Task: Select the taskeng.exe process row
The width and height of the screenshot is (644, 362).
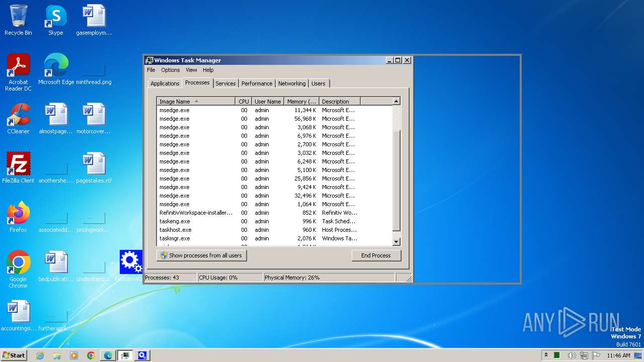Action: [x=274, y=221]
